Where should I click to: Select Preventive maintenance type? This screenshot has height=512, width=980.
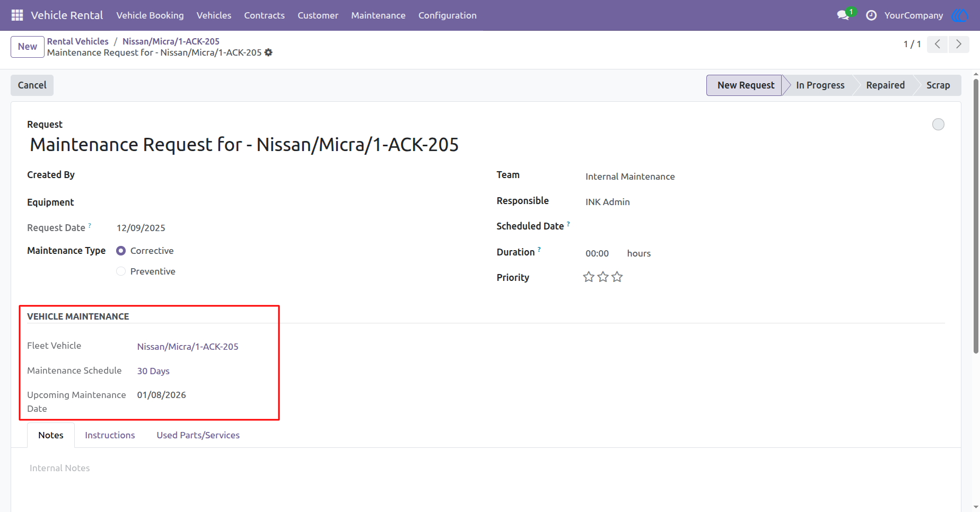coord(121,271)
